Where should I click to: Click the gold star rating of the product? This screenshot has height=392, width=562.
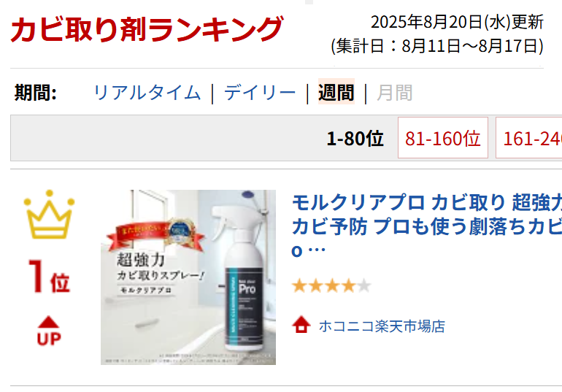pos(331,286)
